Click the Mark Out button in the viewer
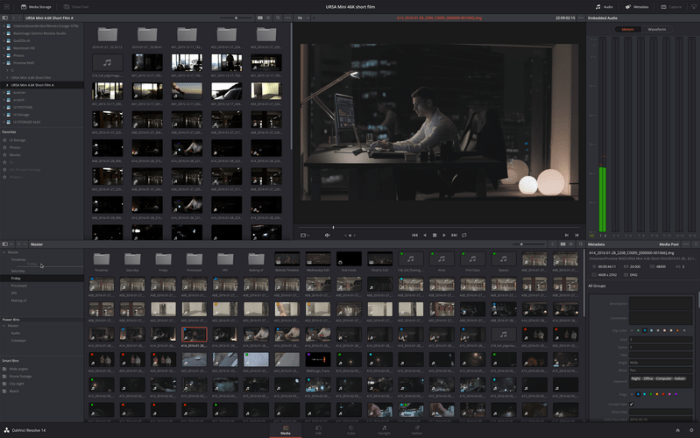The width and height of the screenshot is (700, 438). (577, 235)
